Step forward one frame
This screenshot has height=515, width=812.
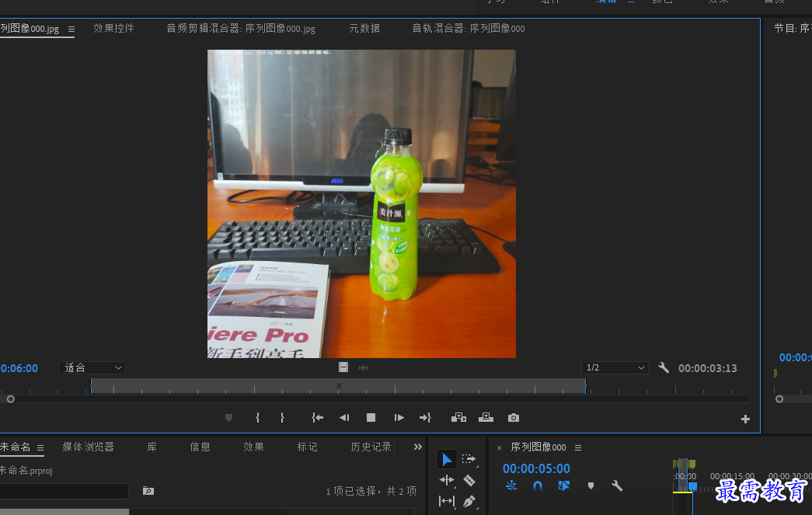pyautogui.click(x=399, y=418)
